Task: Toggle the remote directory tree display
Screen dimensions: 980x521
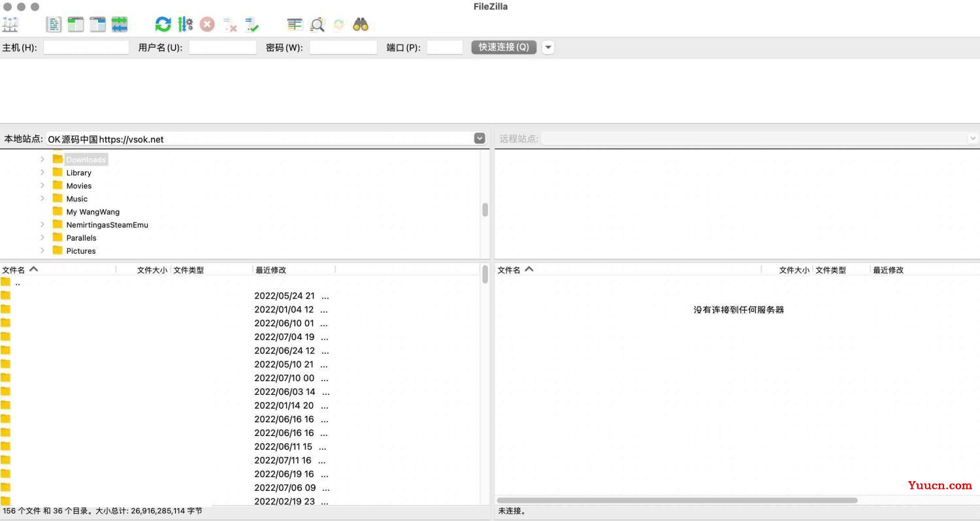Action: point(98,25)
